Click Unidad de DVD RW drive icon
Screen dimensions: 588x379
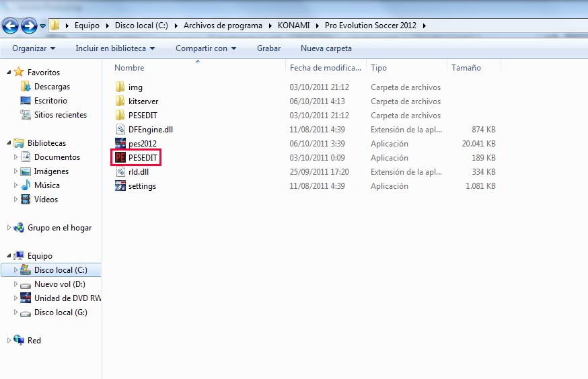tap(26, 298)
